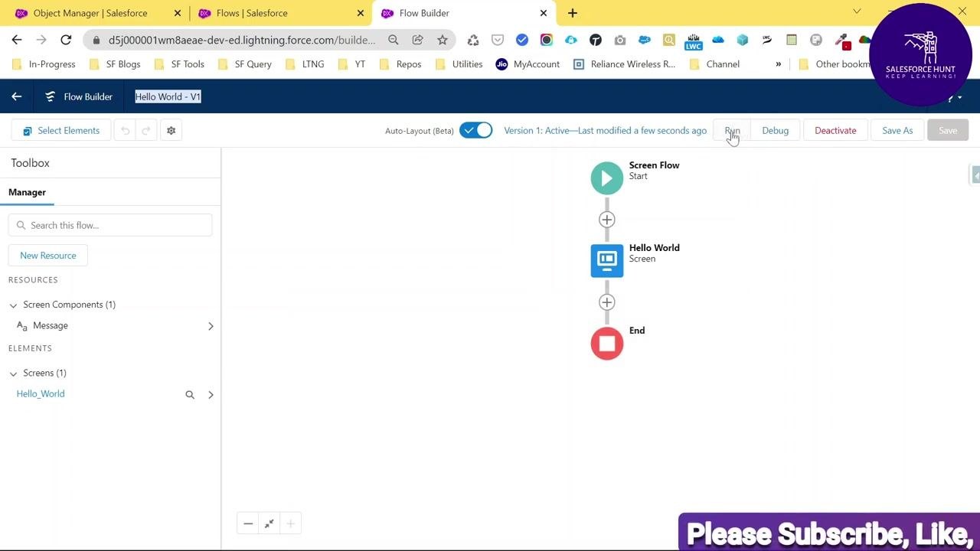Fit flow to view with expand icon
Screen dimensions: 980x551
(269, 524)
